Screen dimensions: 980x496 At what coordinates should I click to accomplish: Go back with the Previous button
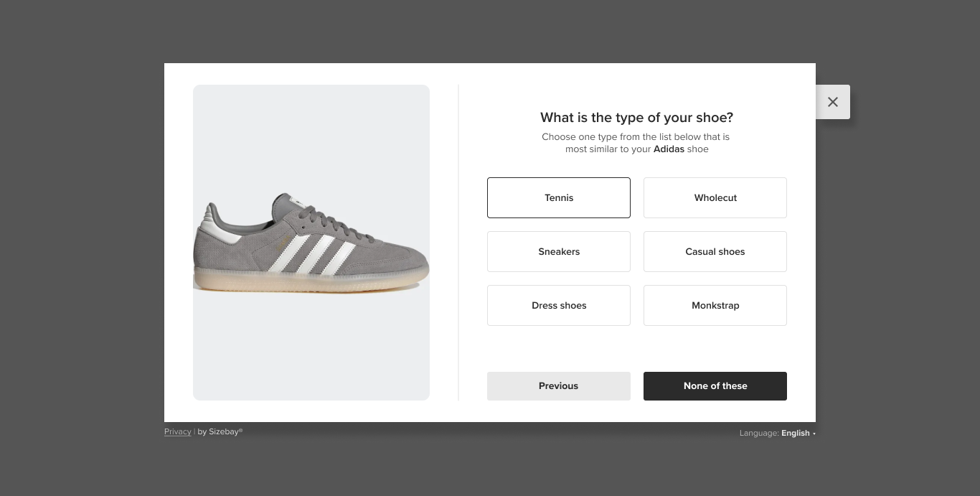click(559, 386)
